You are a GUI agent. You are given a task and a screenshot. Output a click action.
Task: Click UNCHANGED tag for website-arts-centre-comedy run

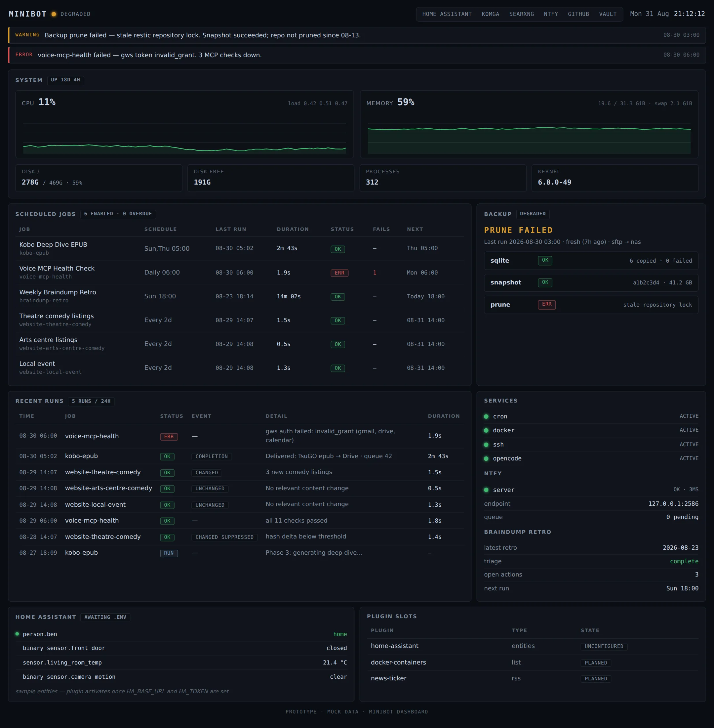(210, 488)
